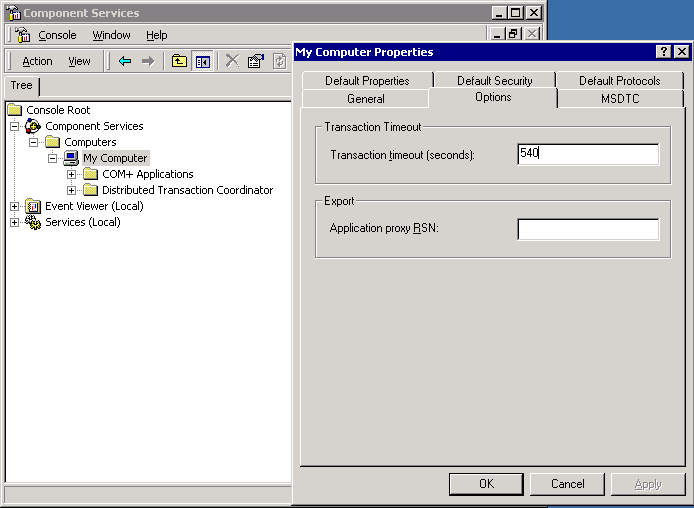Screen dimensions: 694x508
Task: Select the Distributed Transaction Coordinator label
Action: [188, 190]
